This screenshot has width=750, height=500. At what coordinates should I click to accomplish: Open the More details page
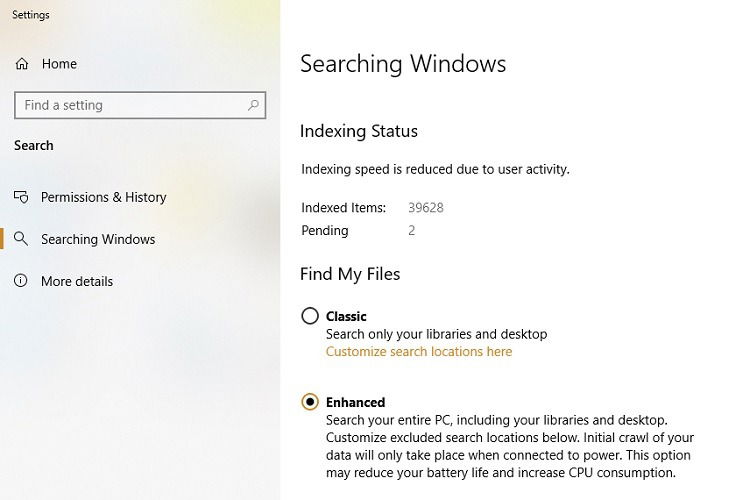(x=77, y=281)
